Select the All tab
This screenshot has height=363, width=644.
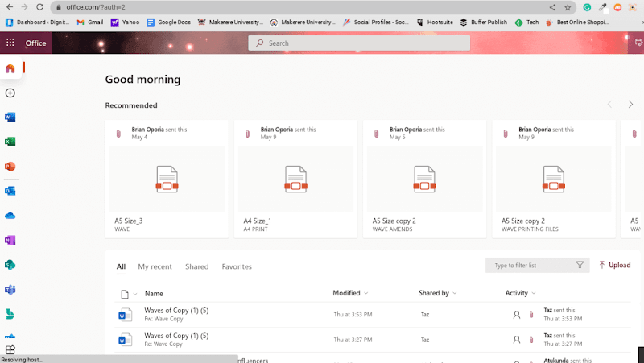[121, 266]
